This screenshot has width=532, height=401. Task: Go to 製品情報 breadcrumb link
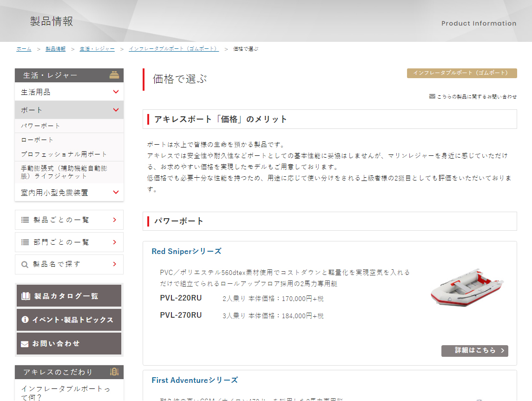coord(55,49)
